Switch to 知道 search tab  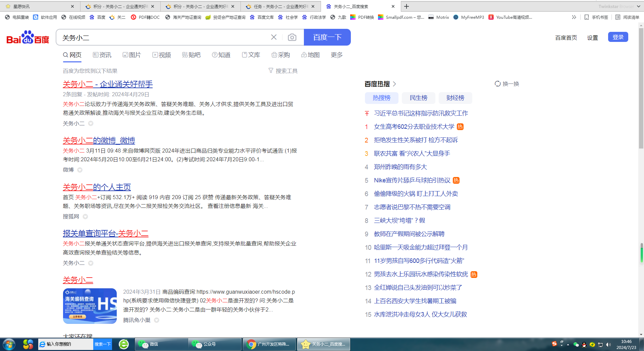(x=221, y=55)
